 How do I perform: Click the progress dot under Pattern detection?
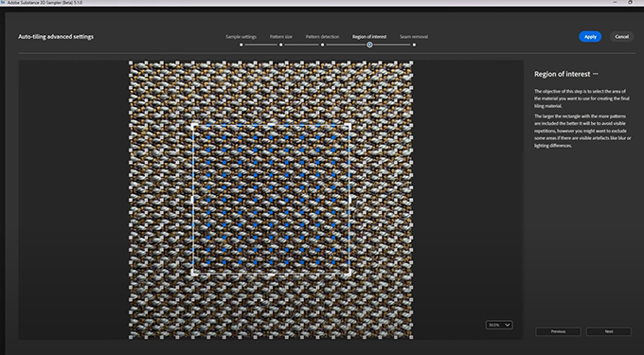point(322,44)
